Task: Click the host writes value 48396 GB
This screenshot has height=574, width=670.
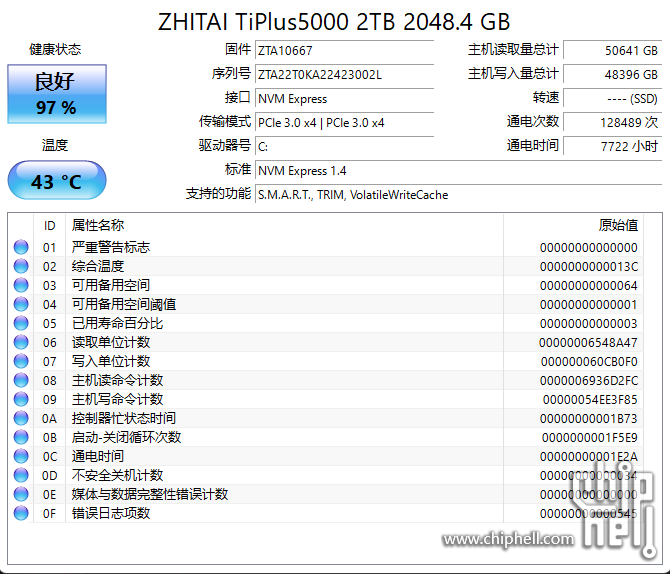Action: point(613,74)
